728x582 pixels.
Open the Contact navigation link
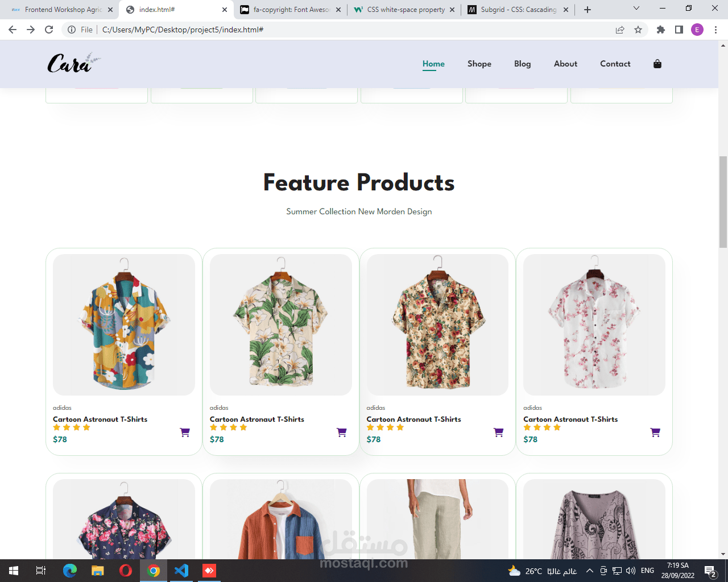coord(615,64)
